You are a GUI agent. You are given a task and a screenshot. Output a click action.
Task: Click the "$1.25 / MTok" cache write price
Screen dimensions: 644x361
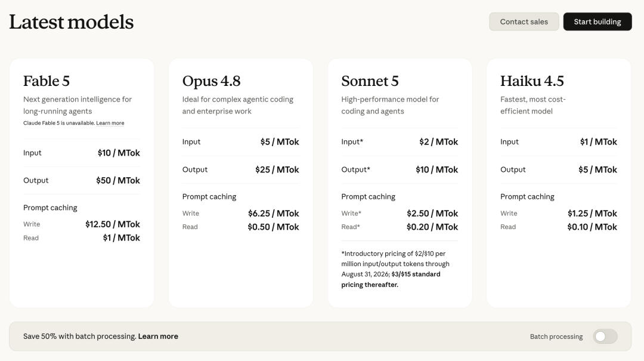592,214
